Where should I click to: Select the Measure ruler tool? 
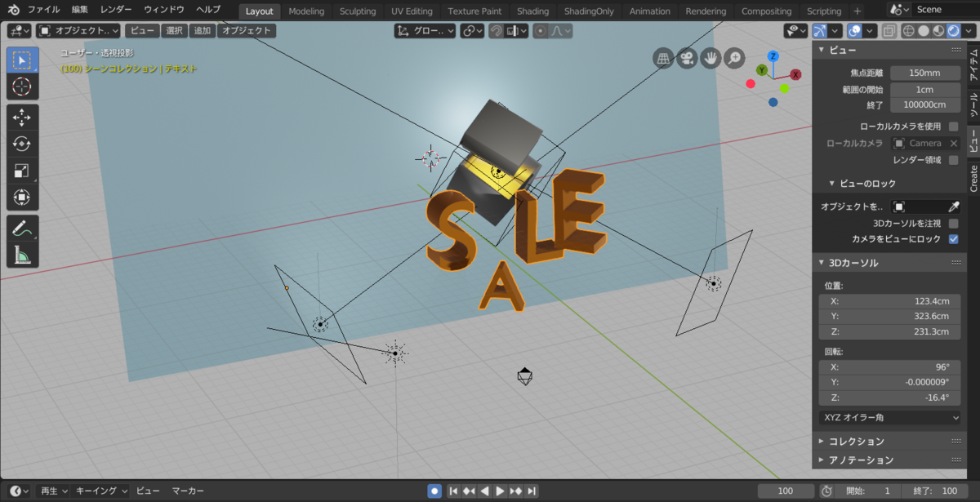(22, 255)
